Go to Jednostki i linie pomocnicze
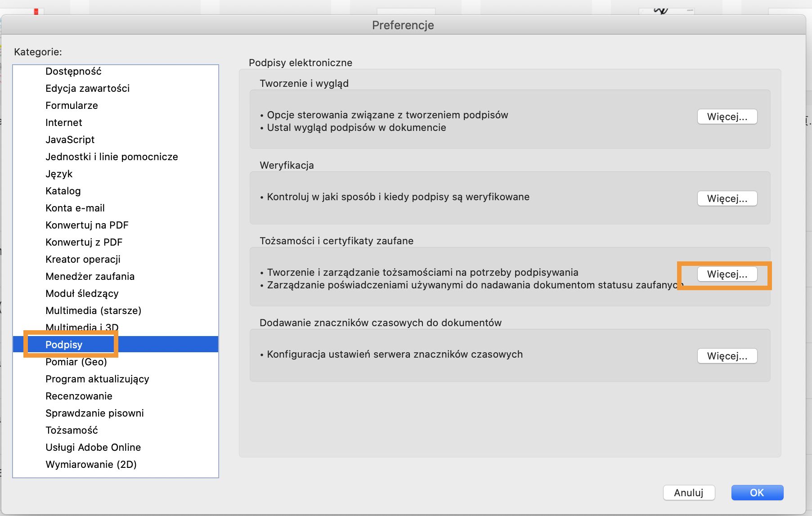 112,157
